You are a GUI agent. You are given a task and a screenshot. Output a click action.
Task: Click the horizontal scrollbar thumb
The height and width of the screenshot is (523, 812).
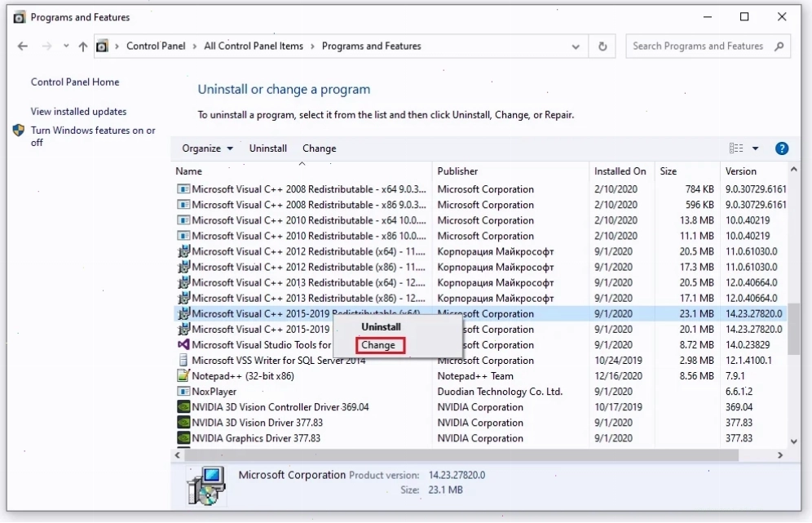(461, 455)
